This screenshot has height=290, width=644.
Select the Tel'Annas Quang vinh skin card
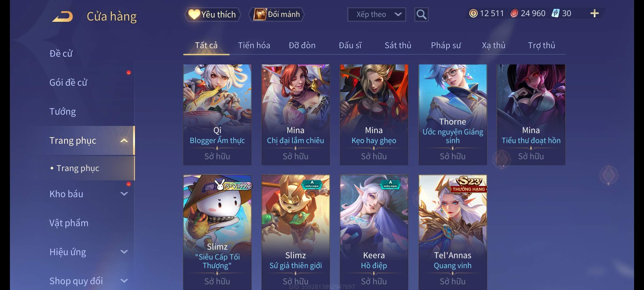[x=453, y=232]
